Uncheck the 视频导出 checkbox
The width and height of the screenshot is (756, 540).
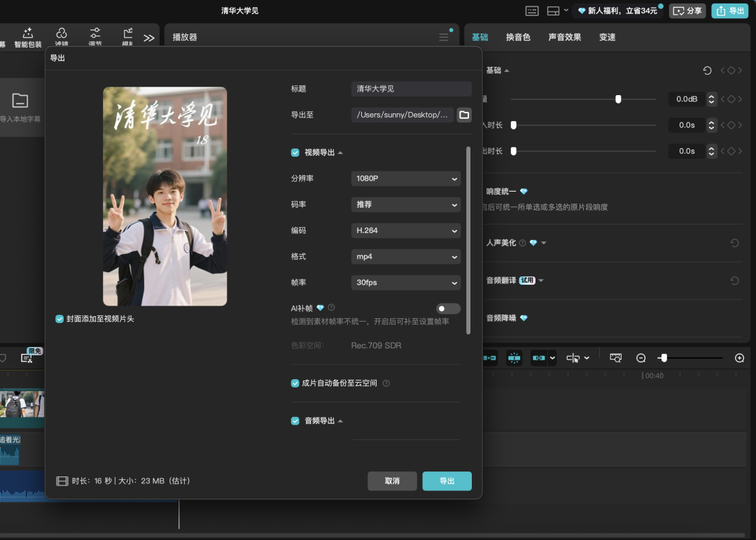coord(295,152)
